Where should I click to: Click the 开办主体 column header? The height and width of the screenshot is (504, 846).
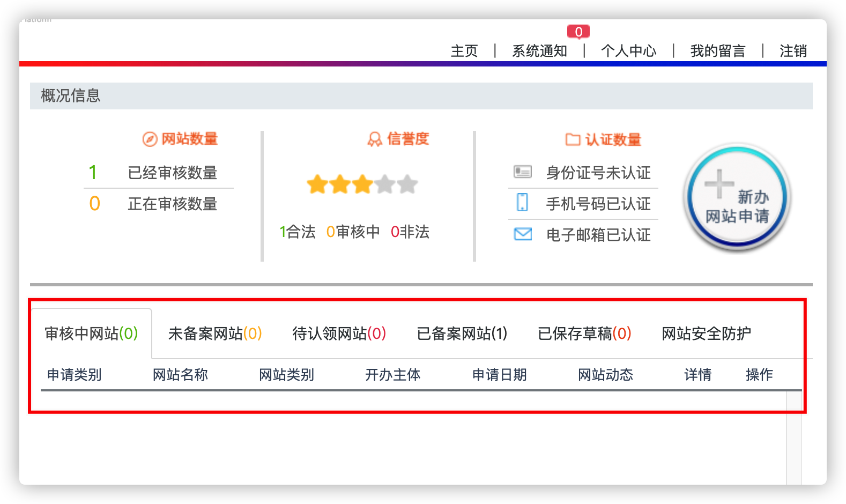click(392, 374)
